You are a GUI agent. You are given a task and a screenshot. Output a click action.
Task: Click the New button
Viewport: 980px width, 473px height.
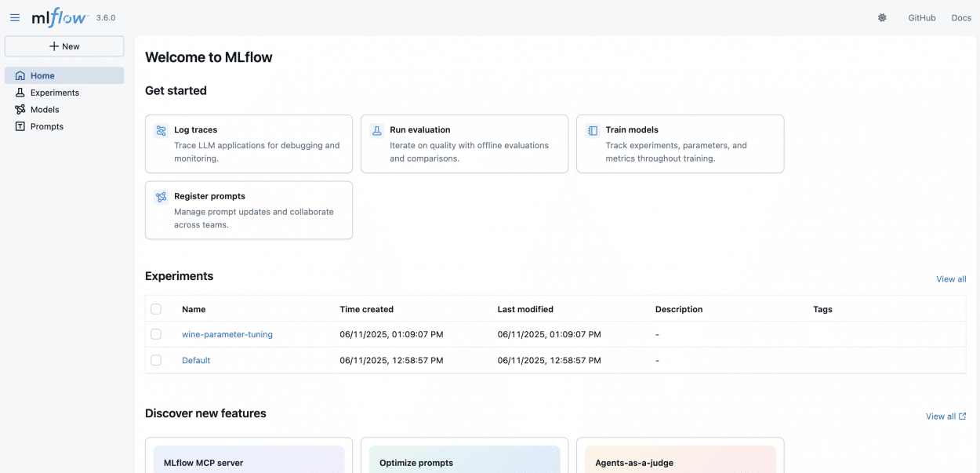[64, 45]
